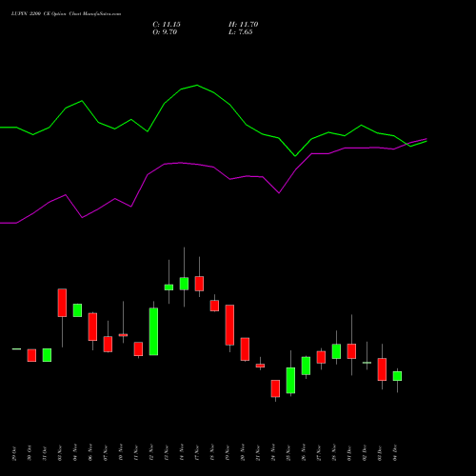The image size is (476, 476).
Task: Click the 03 Nov date label
Action: coord(60,453)
